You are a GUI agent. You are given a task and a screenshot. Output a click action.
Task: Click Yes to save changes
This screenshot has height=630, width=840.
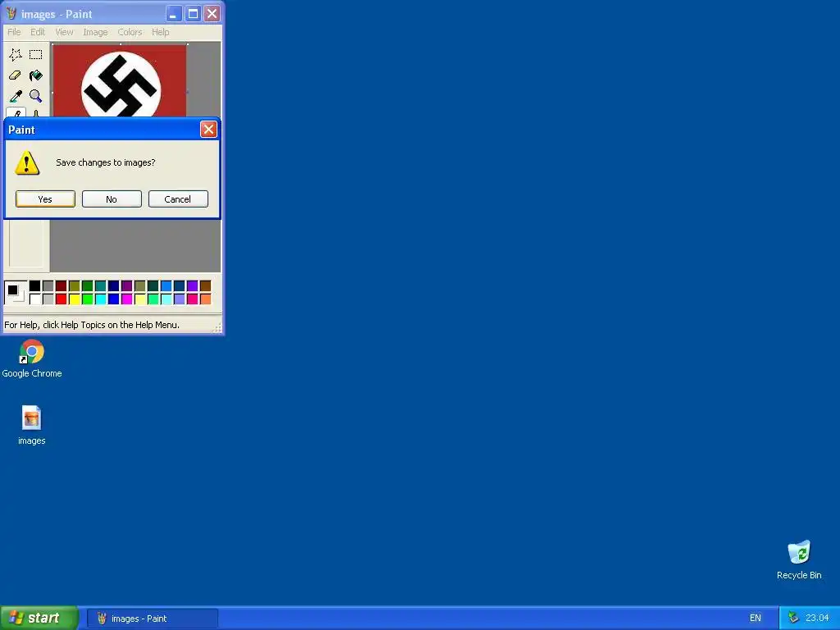point(46,199)
